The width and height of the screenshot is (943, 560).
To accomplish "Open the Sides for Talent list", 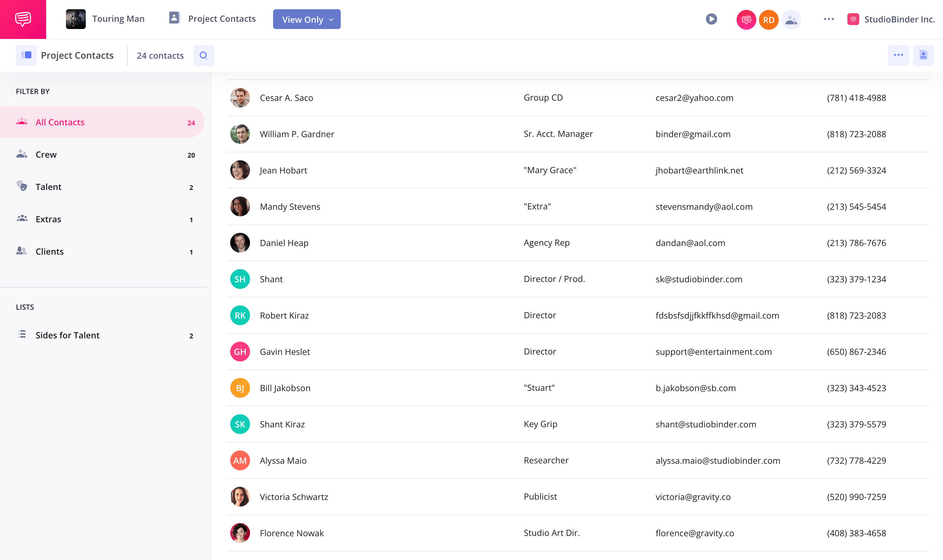I will click(67, 335).
